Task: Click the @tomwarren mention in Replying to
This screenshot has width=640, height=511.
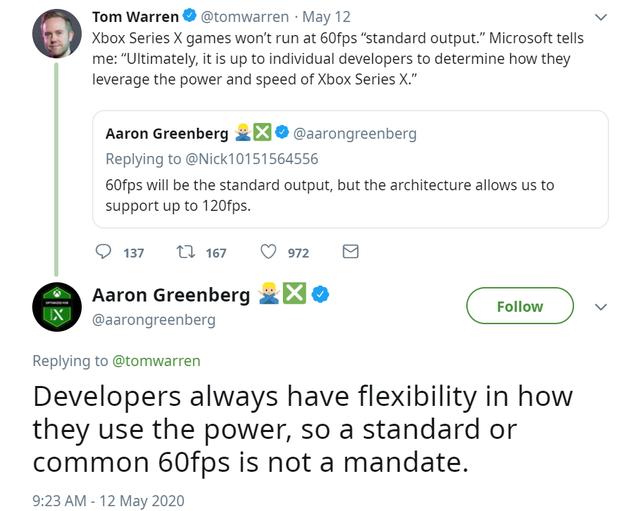Action: coord(156,360)
